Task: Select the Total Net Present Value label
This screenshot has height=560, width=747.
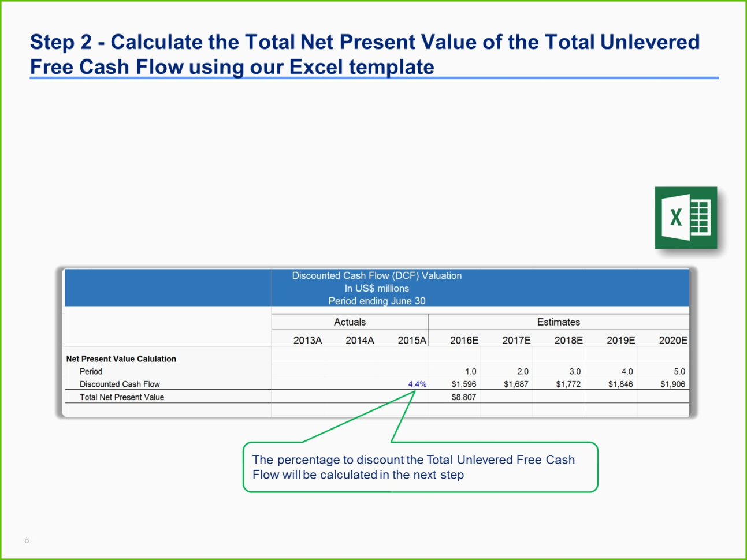Action: [x=122, y=397]
